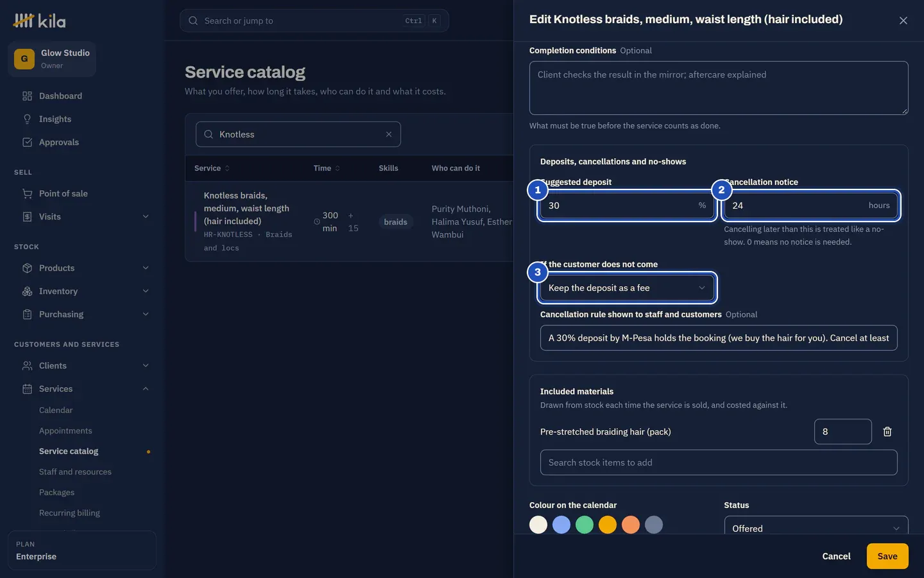Viewport: 924px width, 578px height.
Task: Collapse the Services submenu
Action: coord(146,389)
